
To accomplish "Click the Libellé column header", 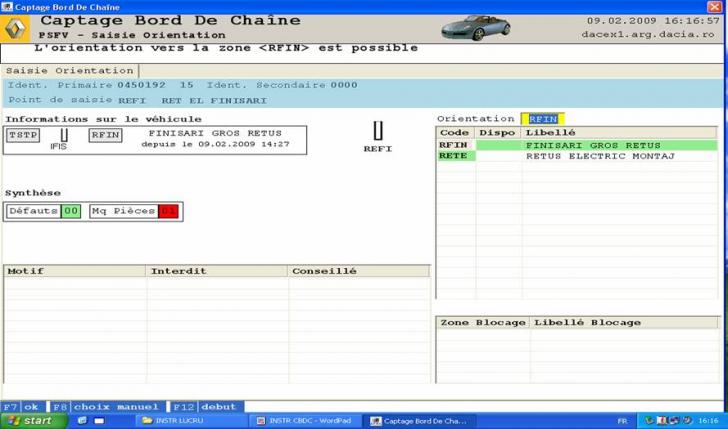I will [619, 133].
